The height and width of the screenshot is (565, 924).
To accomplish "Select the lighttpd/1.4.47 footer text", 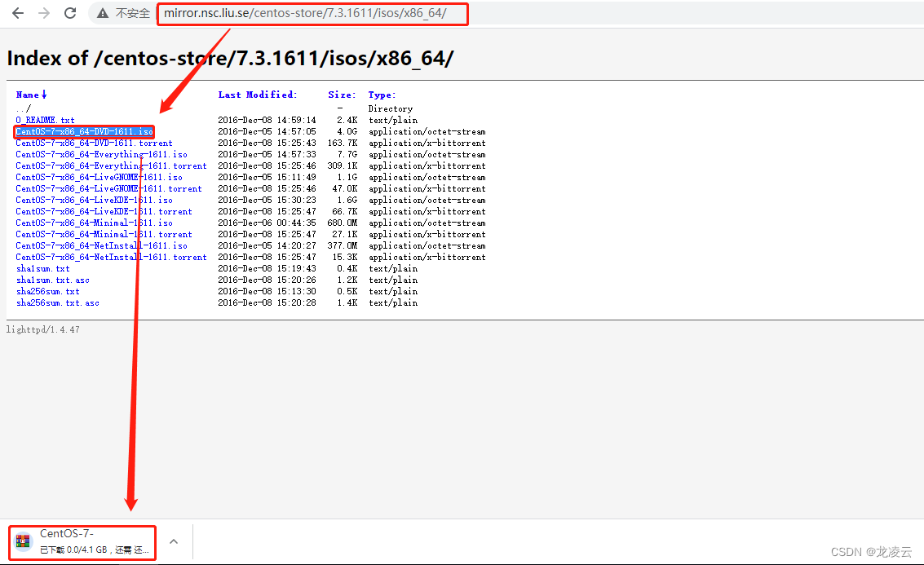I will point(42,330).
